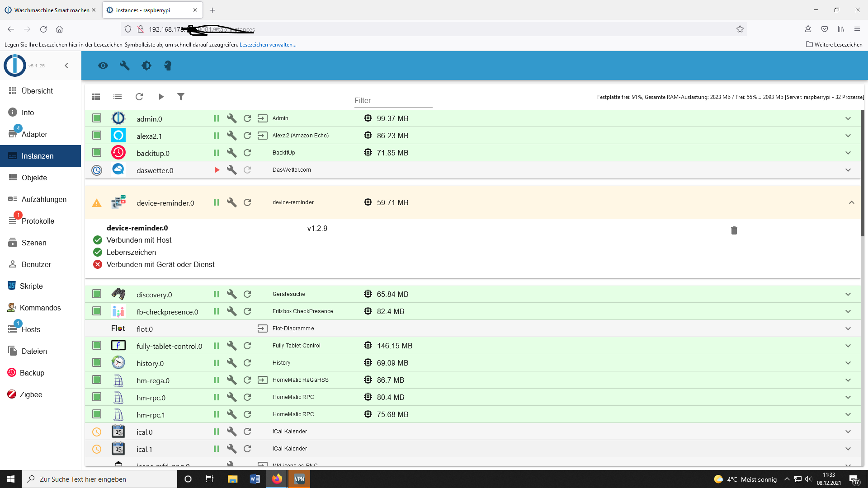Image resolution: width=868 pixels, height=488 pixels.
Task: Switch to Waschmaschine Smart machen tab
Action: [50, 10]
